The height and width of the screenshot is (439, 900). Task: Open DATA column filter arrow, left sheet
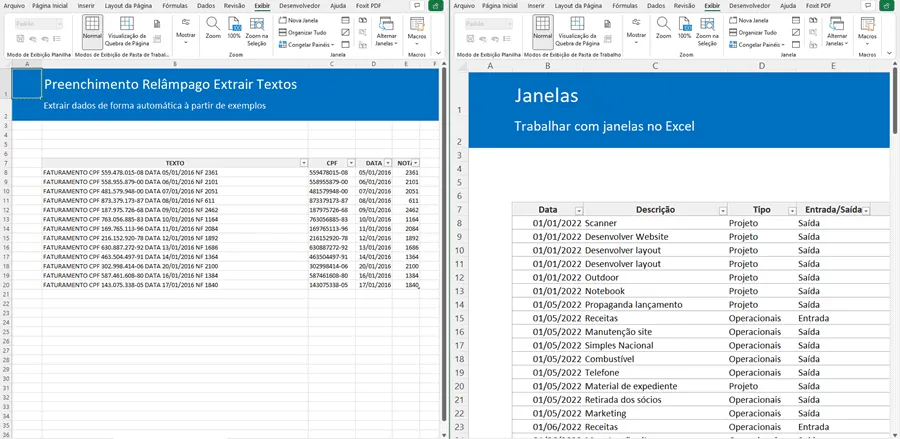(x=388, y=163)
